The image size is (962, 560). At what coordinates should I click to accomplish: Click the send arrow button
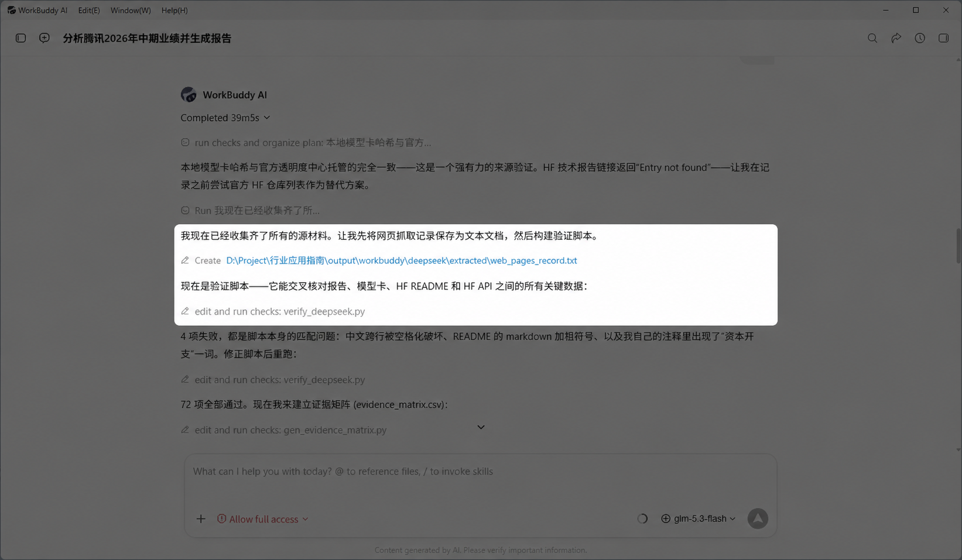(x=758, y=518)
